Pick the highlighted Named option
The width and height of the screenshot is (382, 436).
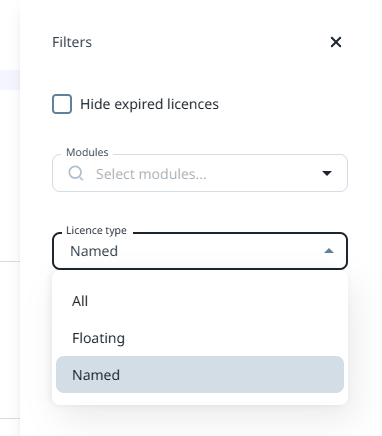tap(200, 375)
